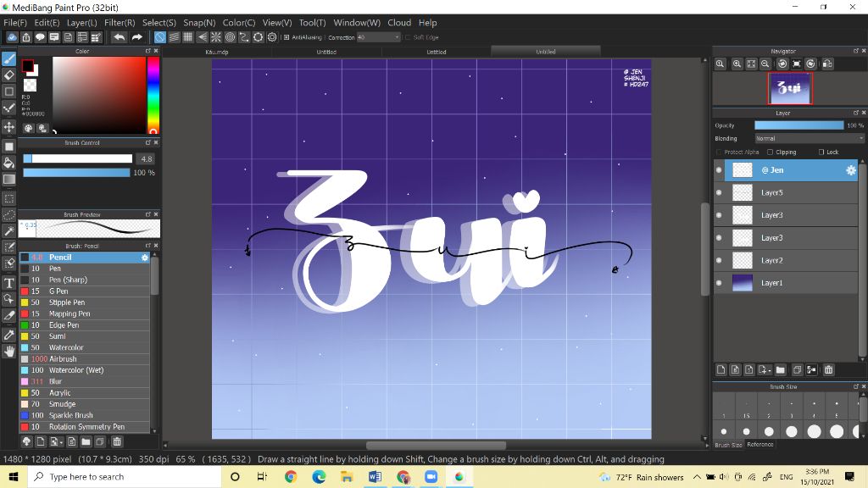Viewport: 868px width, 488px height.
Task: Hide the Layer1 background layer
Action: coord(719,283)
